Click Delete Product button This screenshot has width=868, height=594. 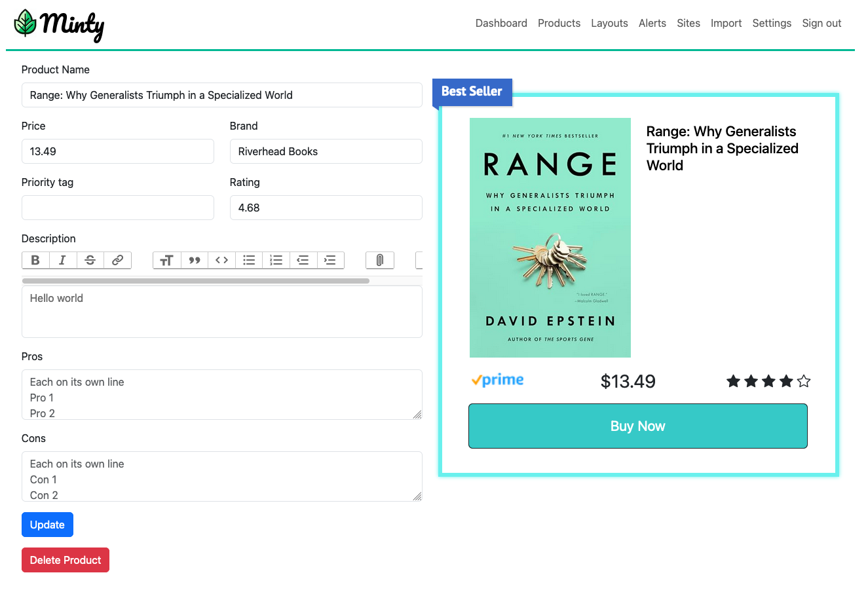66,560
